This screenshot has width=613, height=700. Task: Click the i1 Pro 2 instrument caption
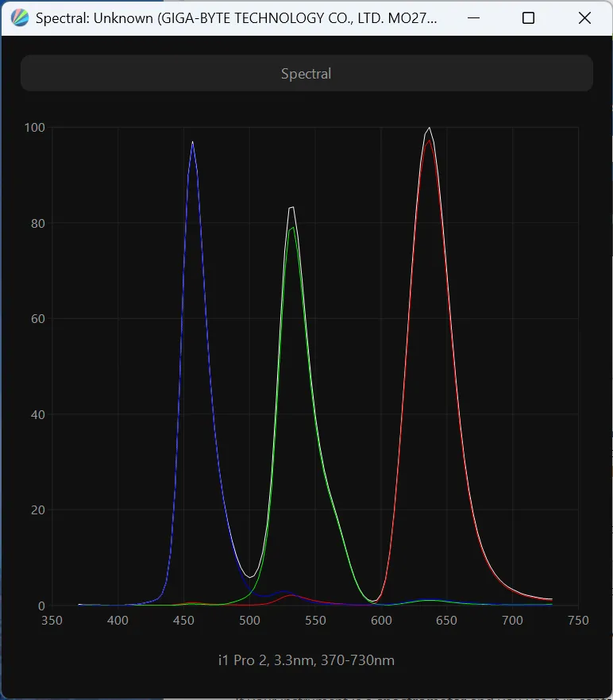pyautogui.click(x=306, y=660)
